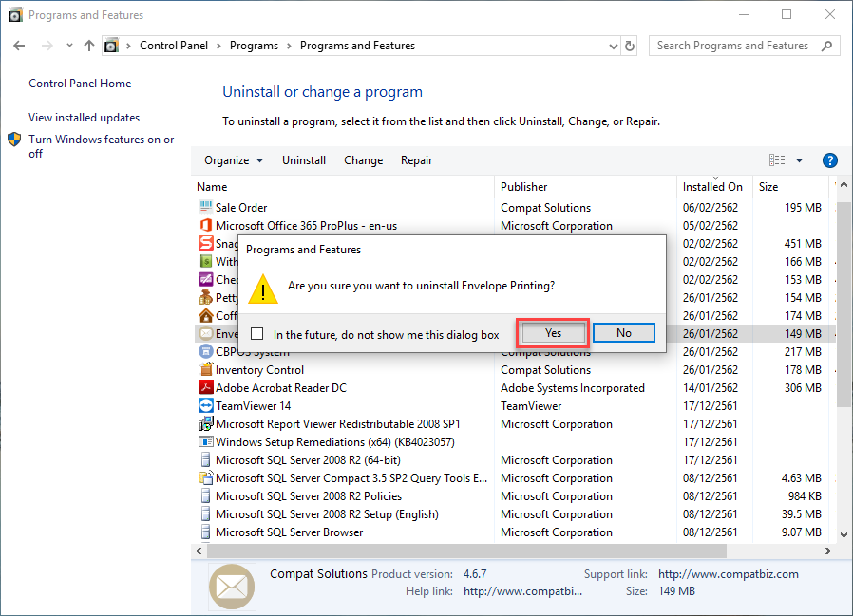The height and width of the screenshot is (616, 853).
Task: Click the Microsoft SQL Server Browser icon
Action: (205, 532)
